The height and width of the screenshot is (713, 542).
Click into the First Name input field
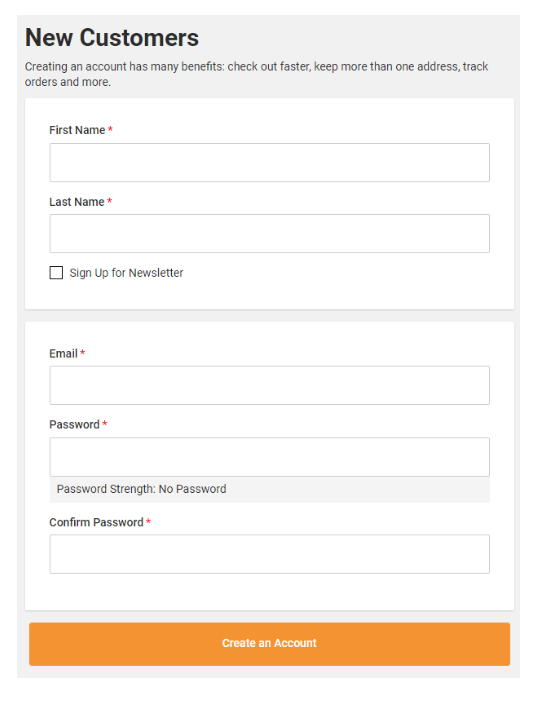[270, 162]
